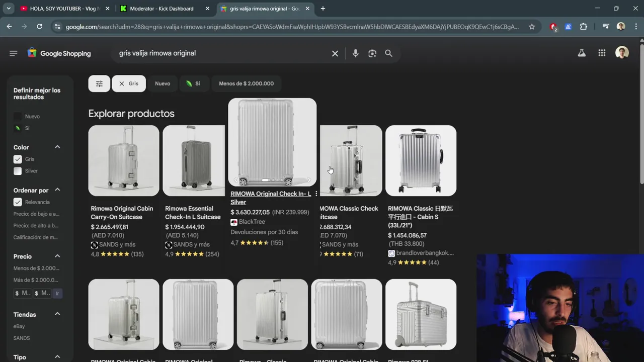
Task: Filter by eBay store
Action: pyautogui.click(x=19, y=326)
